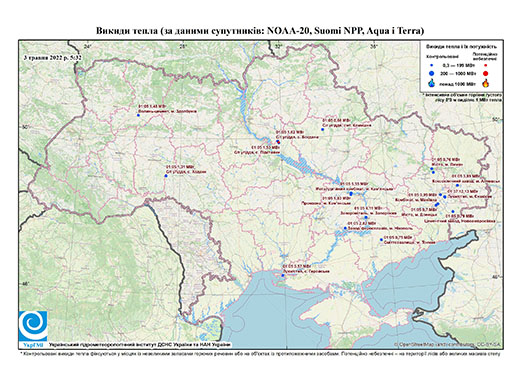The width and height of the screenshot is (520, 368).
Task: Click the blue flame legend icon
Action: tap(432, 84)
